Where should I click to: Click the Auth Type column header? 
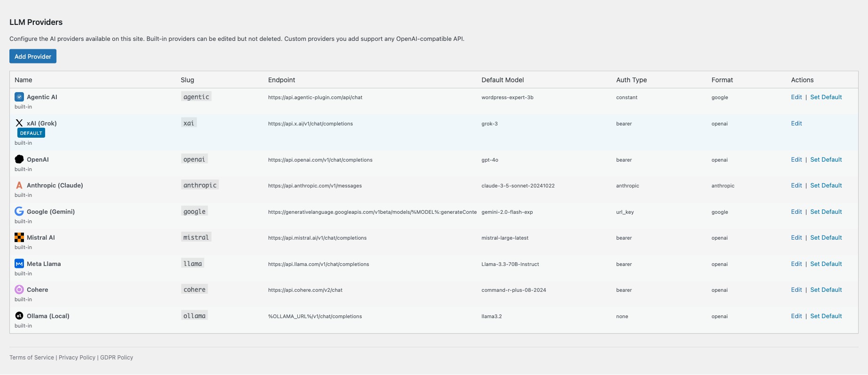(x=631, y=80)
